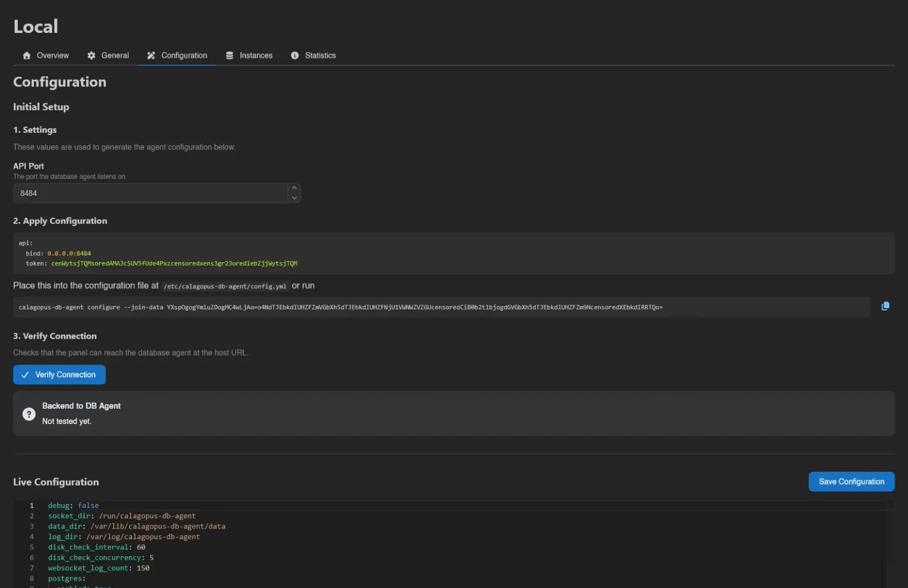Click the question mark status icon

(x=29, y=414)
